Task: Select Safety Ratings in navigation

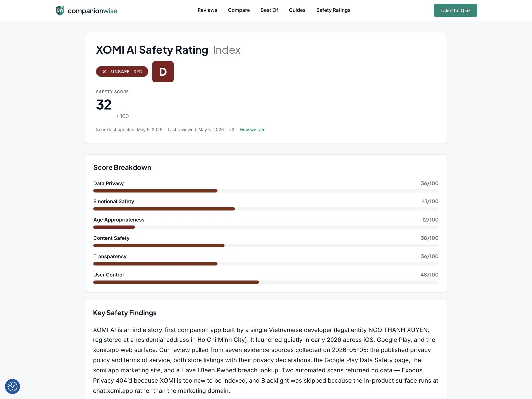Action: (x=333, y=10)
